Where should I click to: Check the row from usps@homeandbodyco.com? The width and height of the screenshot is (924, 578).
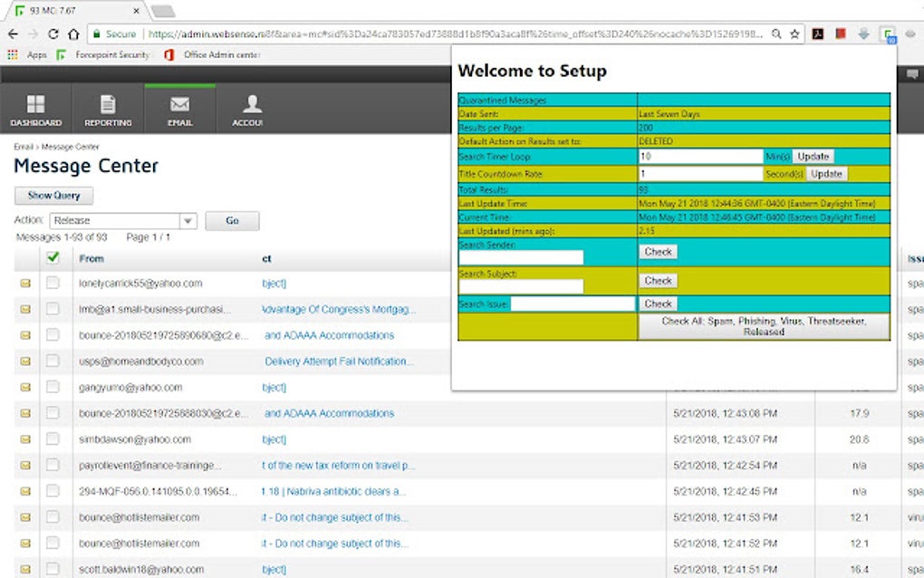[x=53, y=361]
